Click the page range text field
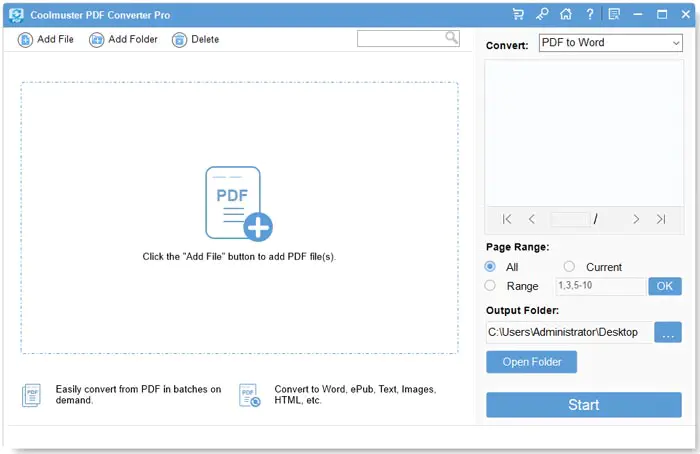Image resolution: width=700 pixels, height=454 pixels. coord(600,286)
